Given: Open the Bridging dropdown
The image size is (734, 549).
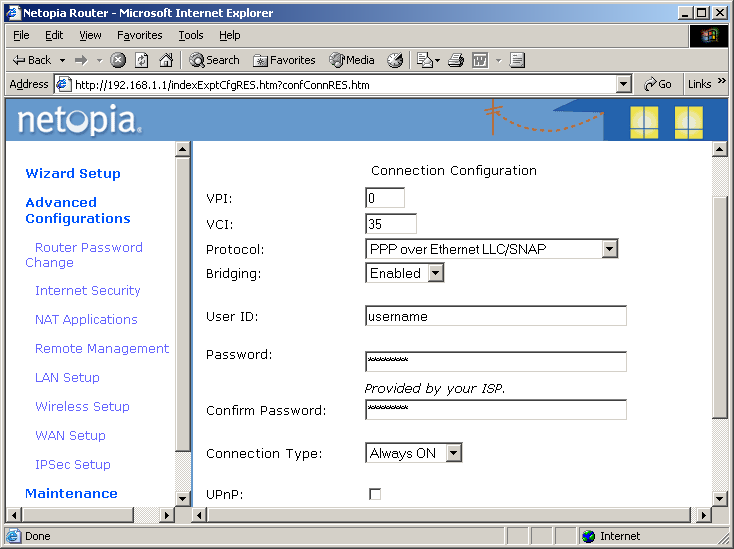Looking at the screenshot, I should pyautogui.click(x=435, y=273).
